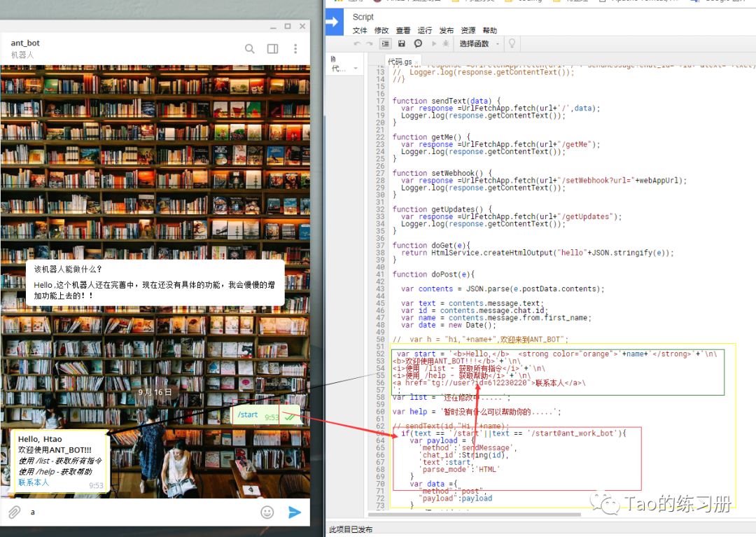The width and height of the screenshot is (756, 537).
Task: Switch to the 代码.gs tab
Action: point(400,62)
